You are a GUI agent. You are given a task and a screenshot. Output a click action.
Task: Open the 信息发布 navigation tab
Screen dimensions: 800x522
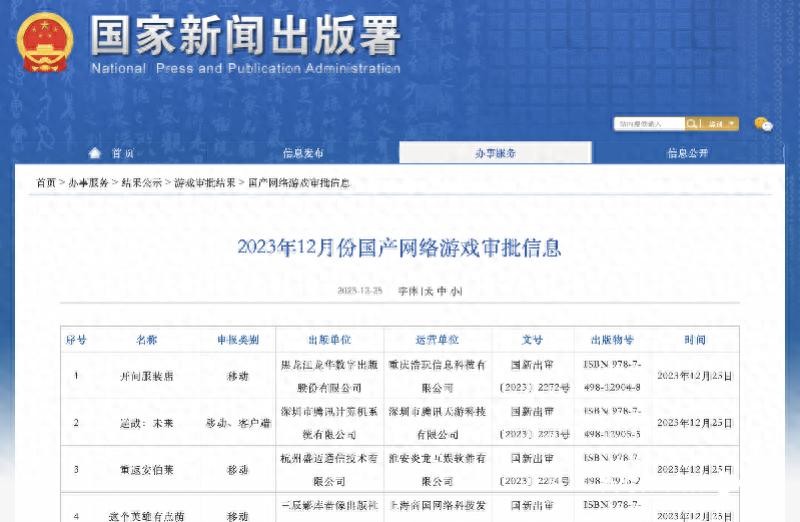[302, 153]
